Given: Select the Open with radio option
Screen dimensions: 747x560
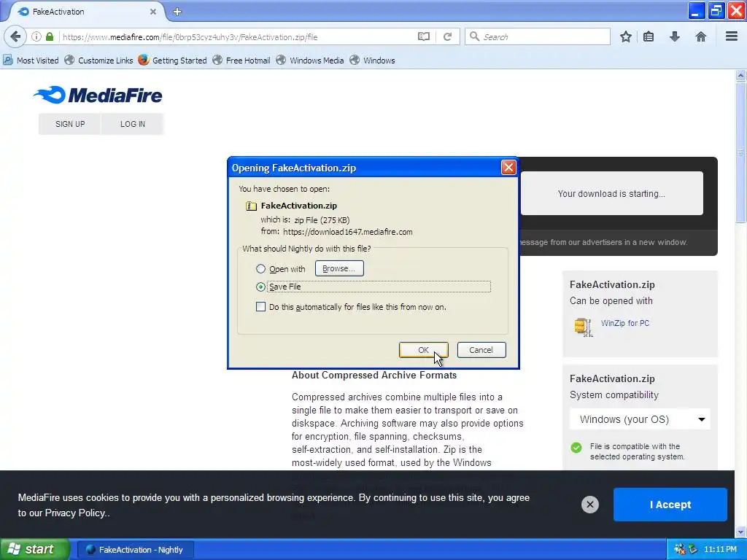Looking at the screenshot, I should pyautogui.click(x=260, y=269).
